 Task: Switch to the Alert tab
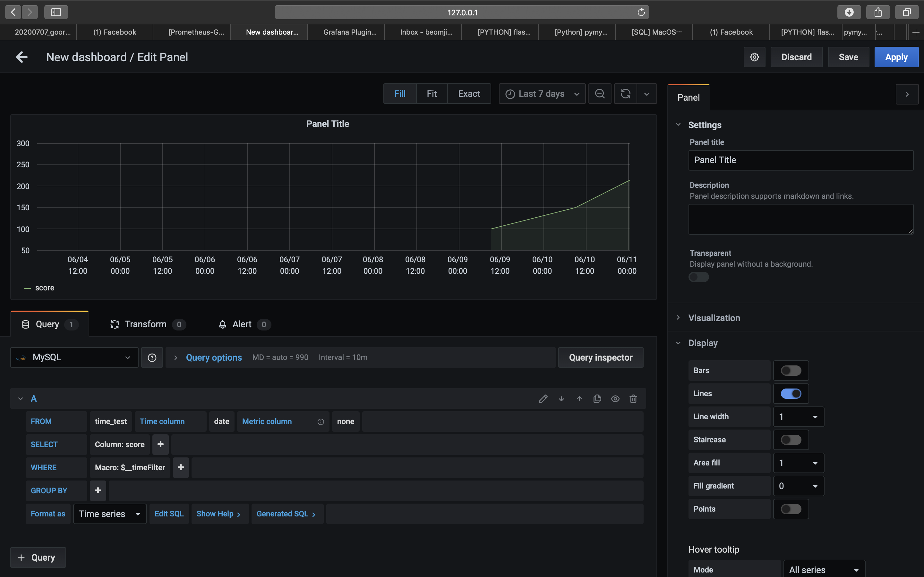point(242,324)
